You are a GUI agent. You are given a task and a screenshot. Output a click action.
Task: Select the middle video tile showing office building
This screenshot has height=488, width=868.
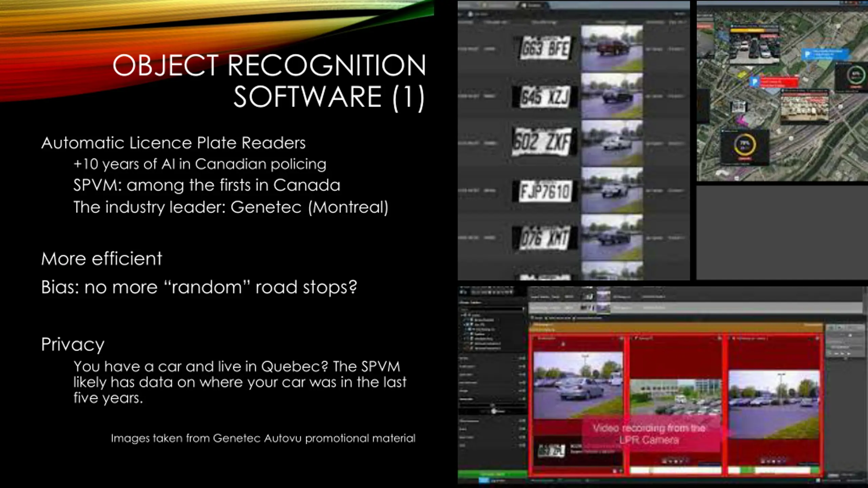click(x=675, y=397)
